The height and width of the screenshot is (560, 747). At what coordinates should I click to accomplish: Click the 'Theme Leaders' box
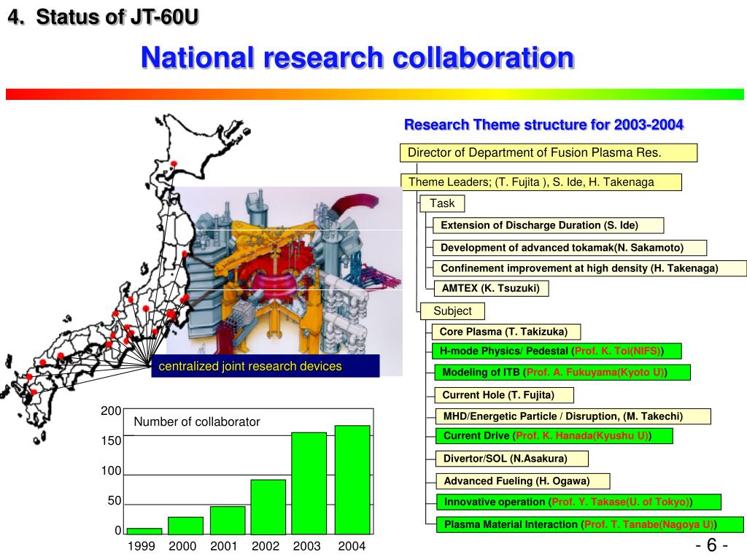tap(541, 182)
